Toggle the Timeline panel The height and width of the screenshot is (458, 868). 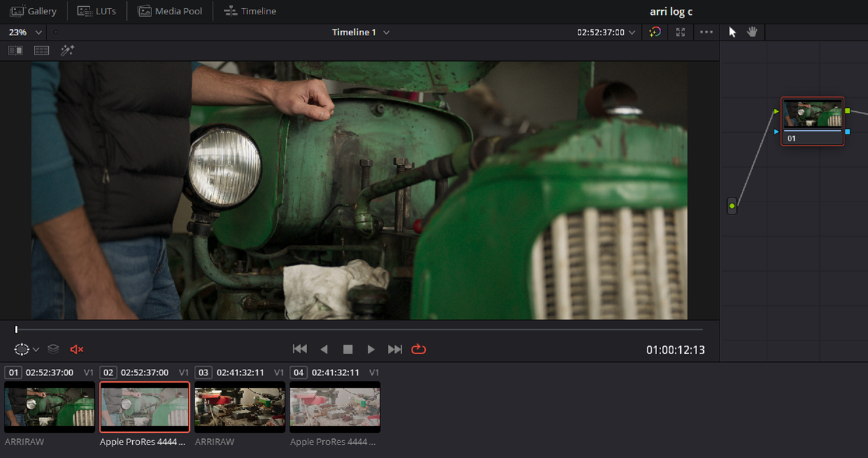[250, 12]
